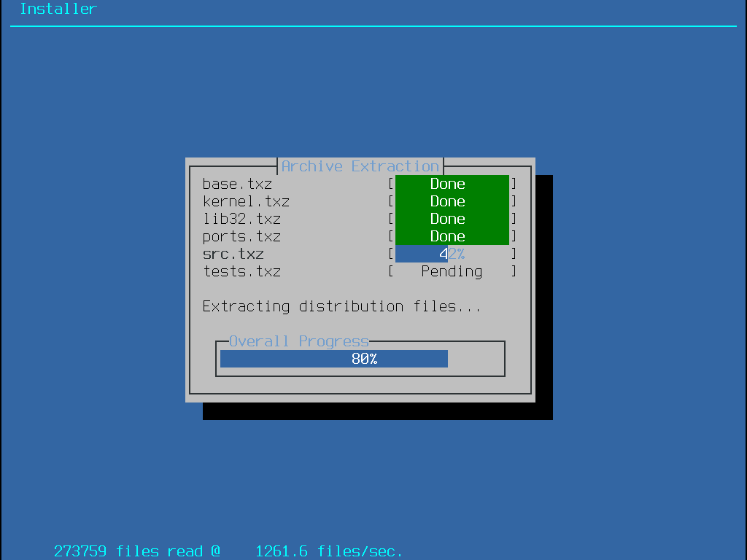Click the ports.txz Done status marker
The width and height of the screenshot is (747, 560).
coord(447,236)
